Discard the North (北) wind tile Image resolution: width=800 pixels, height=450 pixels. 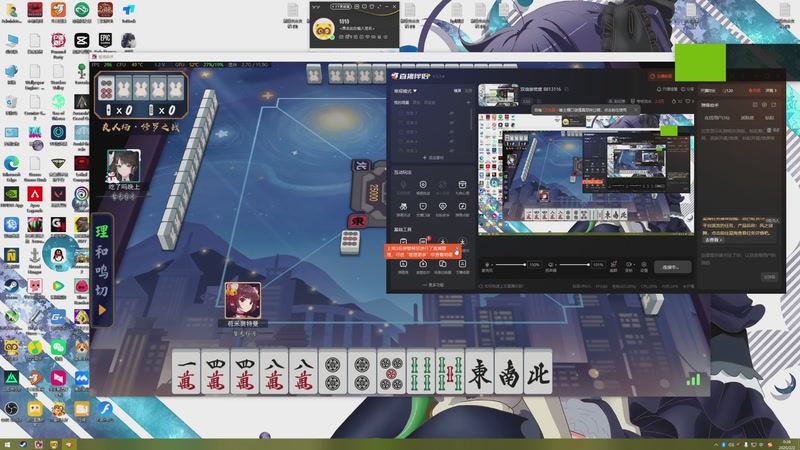coord(538,372)
